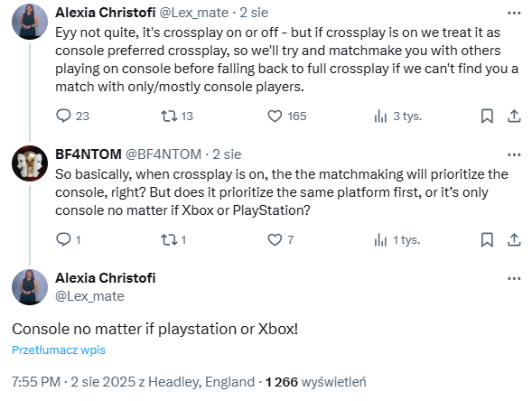This screenshot has width=532, height=401.
Task: Like the tweet with 165 likes
Action: tap(287, 116)
